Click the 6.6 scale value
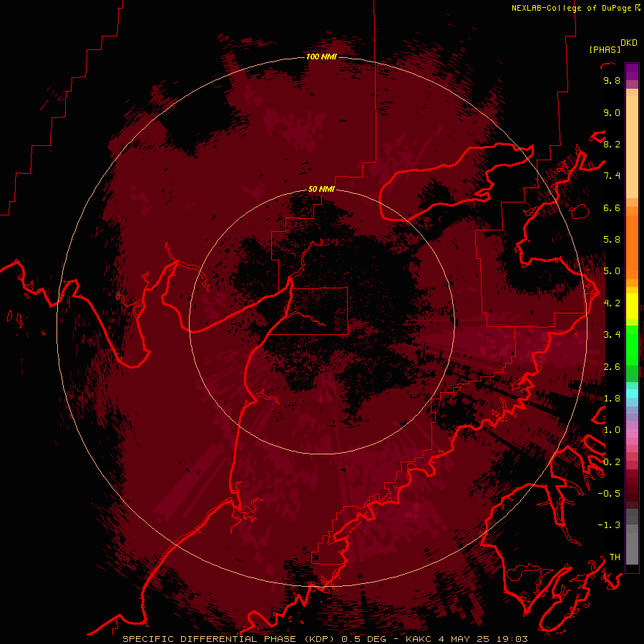644x644 pixels. click(612, 208)
